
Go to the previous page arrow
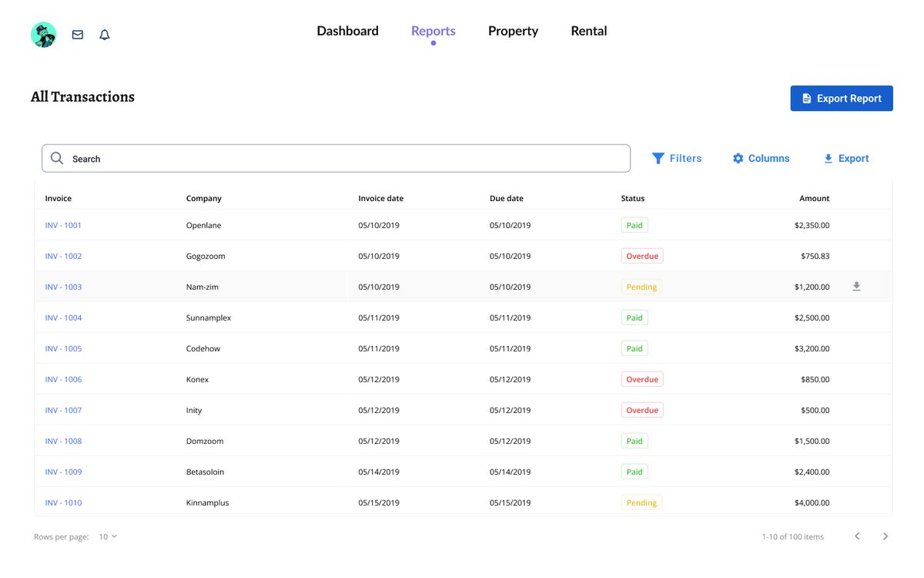pyautogui.click(x=857, y=536)
